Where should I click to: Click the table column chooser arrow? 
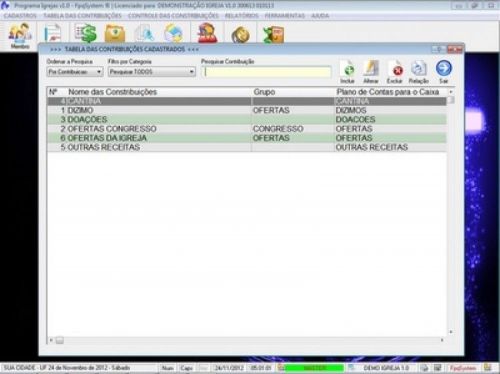(451, 92)
